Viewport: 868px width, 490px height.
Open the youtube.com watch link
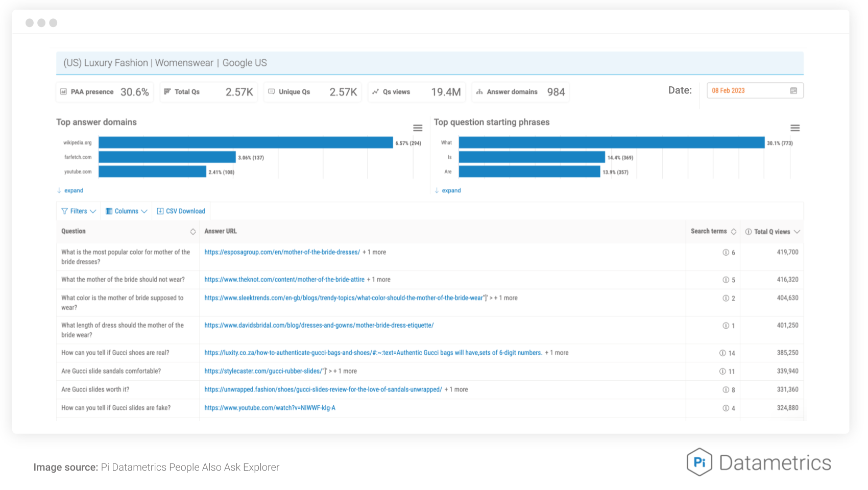(270, 408)
